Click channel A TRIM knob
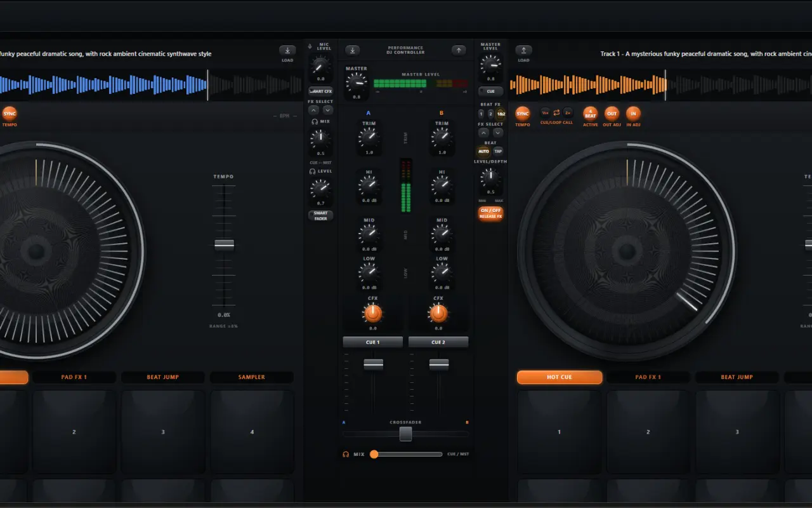Screen dimensions: 812x508 [369, 137]
